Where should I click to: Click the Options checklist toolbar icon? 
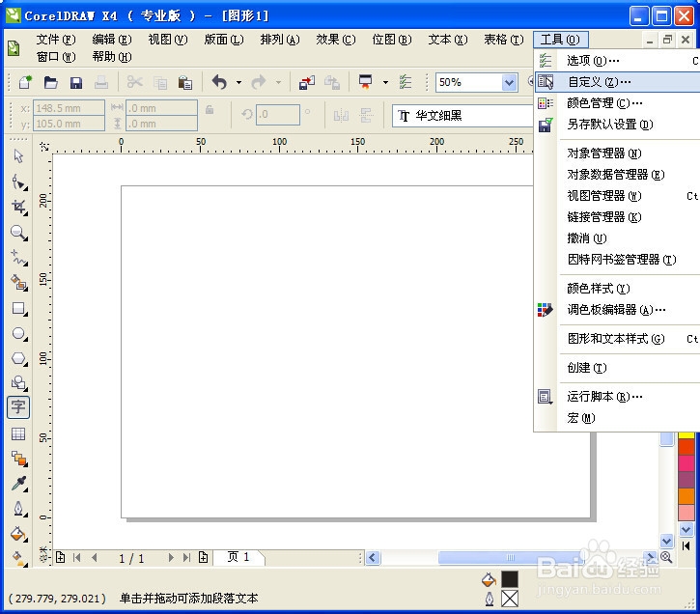[x=406, y=83]
